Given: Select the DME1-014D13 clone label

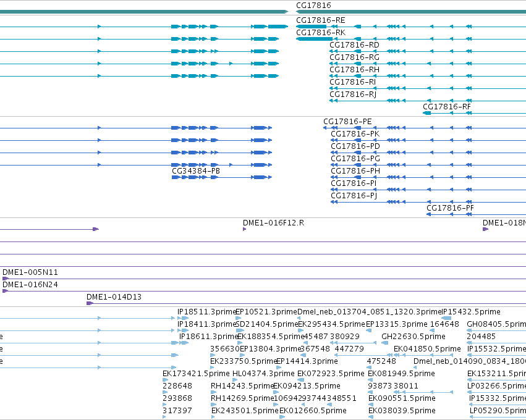Looking at the screenshot, I should click(x=114, y=297).
